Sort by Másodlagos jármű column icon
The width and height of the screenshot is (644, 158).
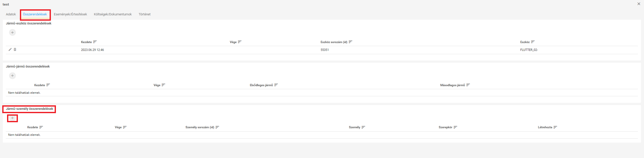click(x=468, y=85)
